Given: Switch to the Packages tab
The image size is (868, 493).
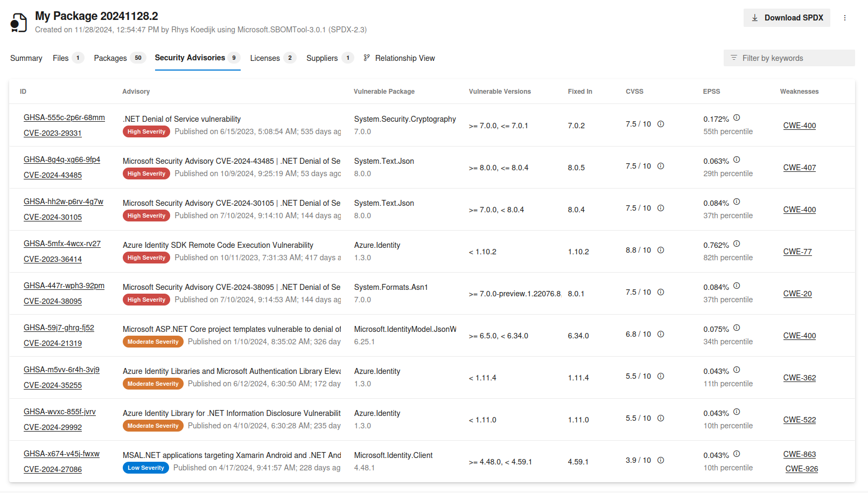Looking at the screenshot, I should (110, 58).
